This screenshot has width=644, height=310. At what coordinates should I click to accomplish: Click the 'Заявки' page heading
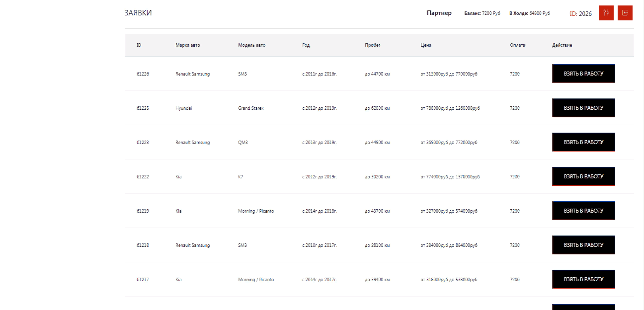(x=138, y=13)
